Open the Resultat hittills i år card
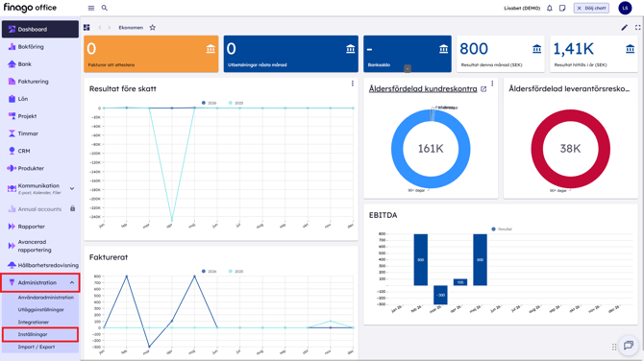 pyautogui.click(x=594, y=54)
